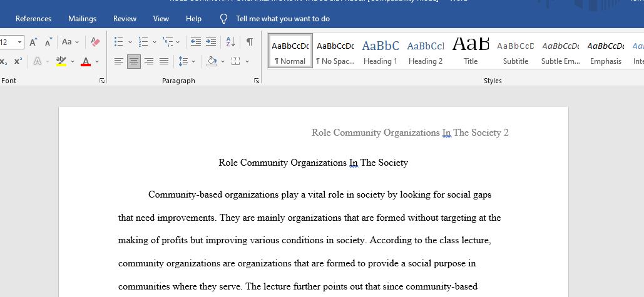Click the Tell Me lightbulb icon
Viewport: 644px width, 297px height.
click(x=223, y=19)
